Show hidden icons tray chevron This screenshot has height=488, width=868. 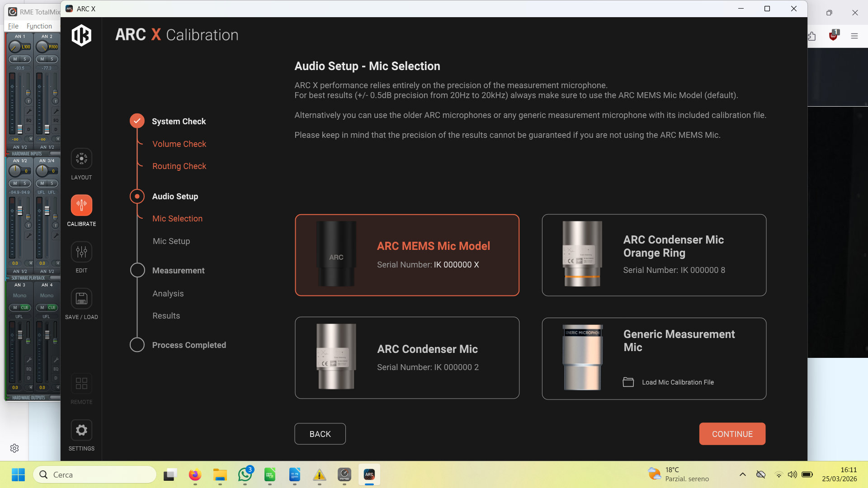pos(742,474)
